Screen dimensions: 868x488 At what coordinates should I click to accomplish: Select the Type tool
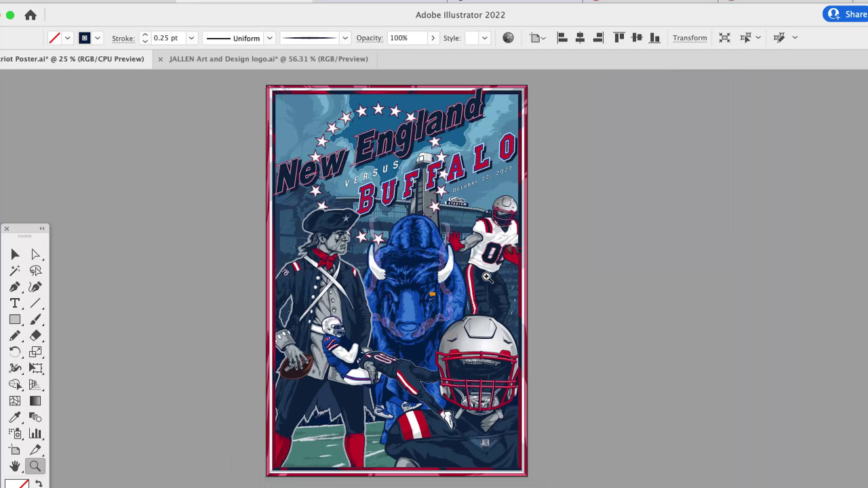pos(15,303)
